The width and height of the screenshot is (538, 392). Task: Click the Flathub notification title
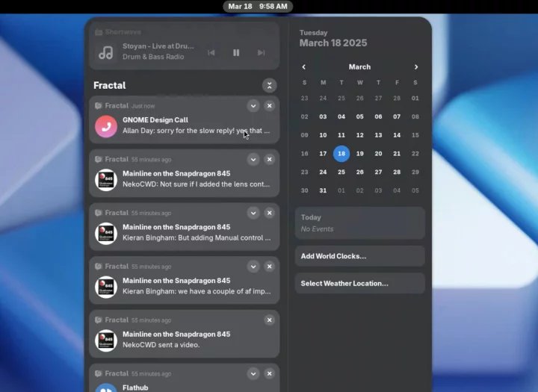tap(135, 388)
